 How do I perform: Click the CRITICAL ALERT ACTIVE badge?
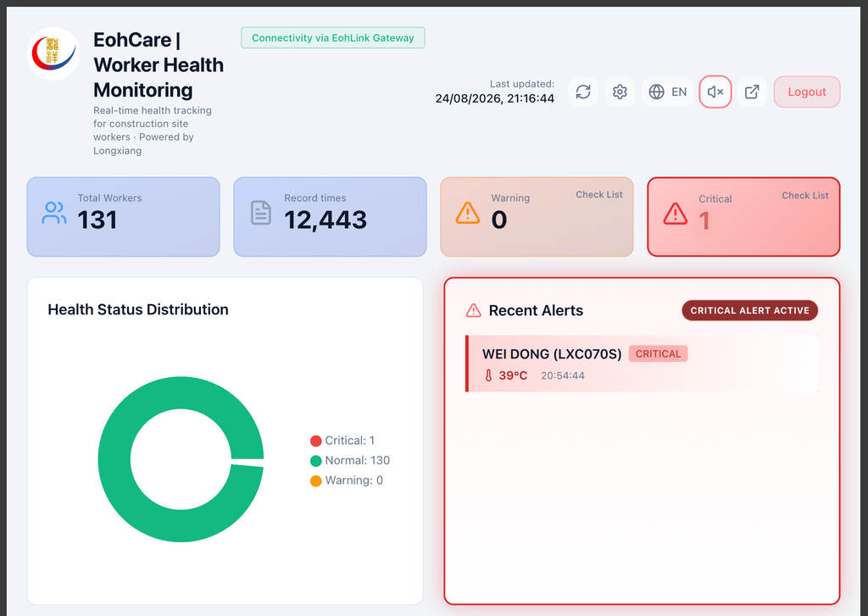click(749, 310)
